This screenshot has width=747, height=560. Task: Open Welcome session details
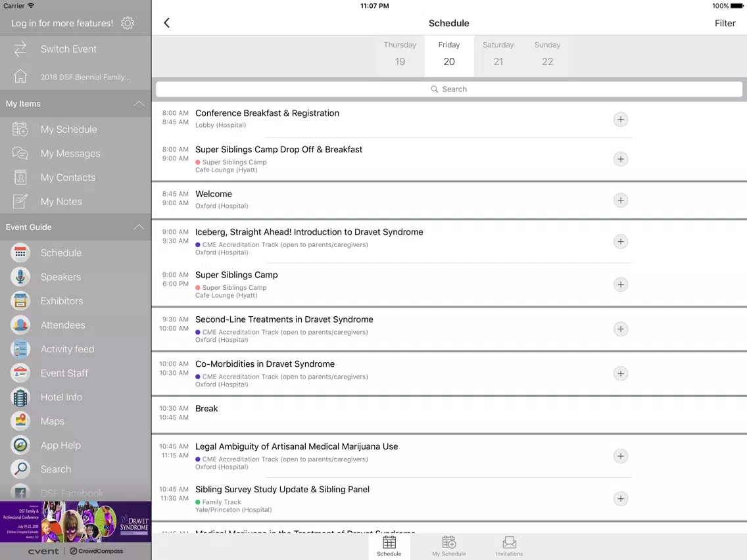214,194
